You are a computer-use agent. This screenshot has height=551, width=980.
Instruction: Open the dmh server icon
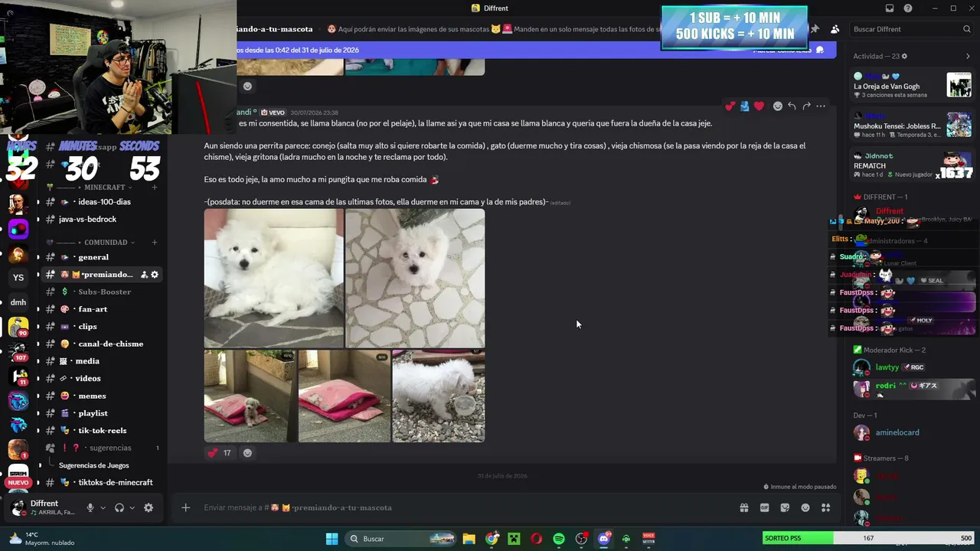tap(18, 302)
